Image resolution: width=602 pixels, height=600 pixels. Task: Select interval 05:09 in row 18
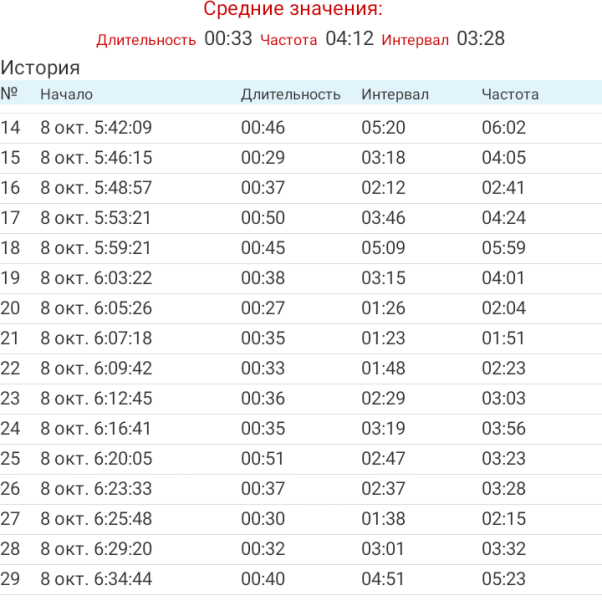383,248
